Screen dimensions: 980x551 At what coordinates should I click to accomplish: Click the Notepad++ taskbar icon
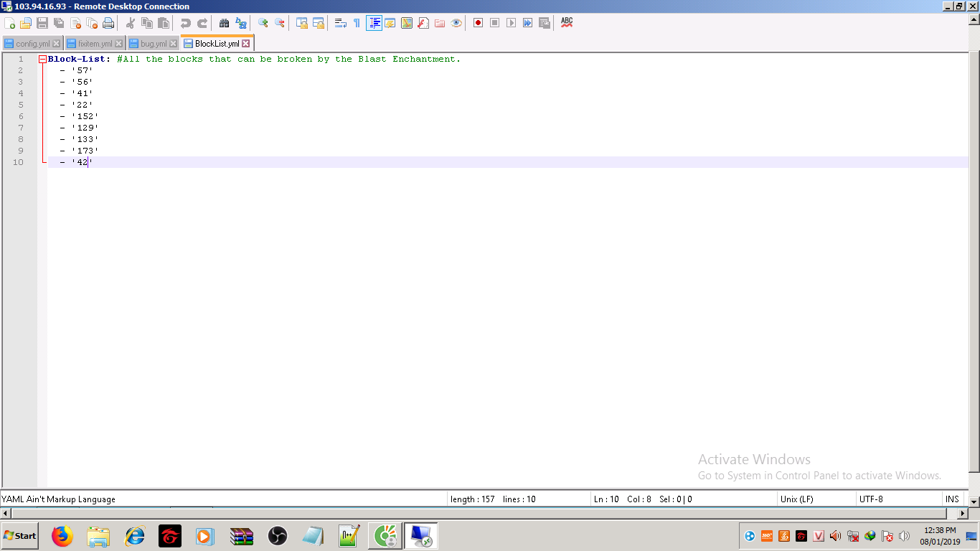[x=349, y=536]
